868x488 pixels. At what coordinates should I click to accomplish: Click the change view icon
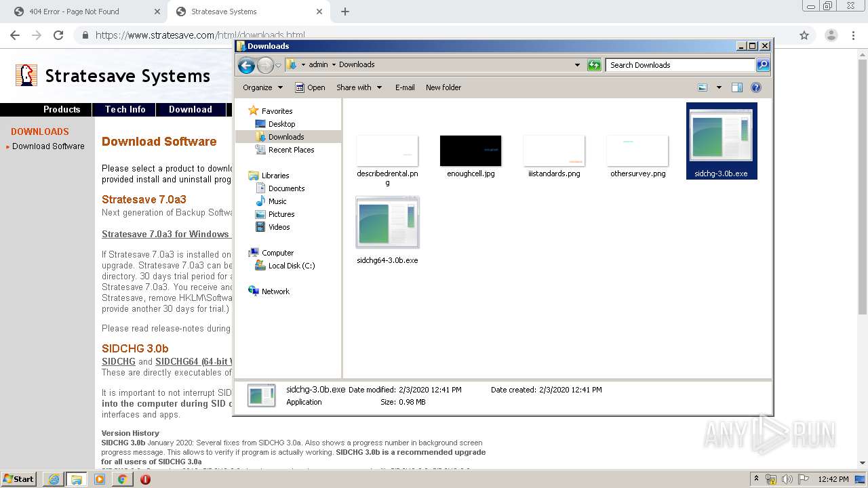[x=703, y=87]
